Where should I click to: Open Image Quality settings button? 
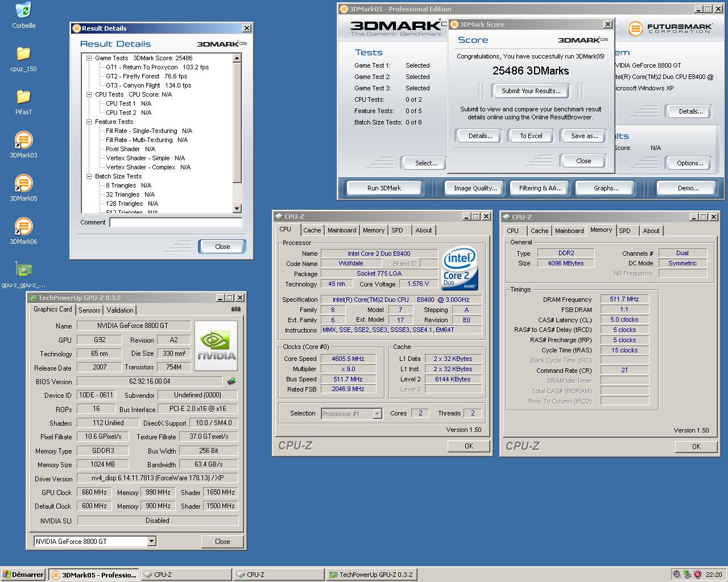click(475, 188)
